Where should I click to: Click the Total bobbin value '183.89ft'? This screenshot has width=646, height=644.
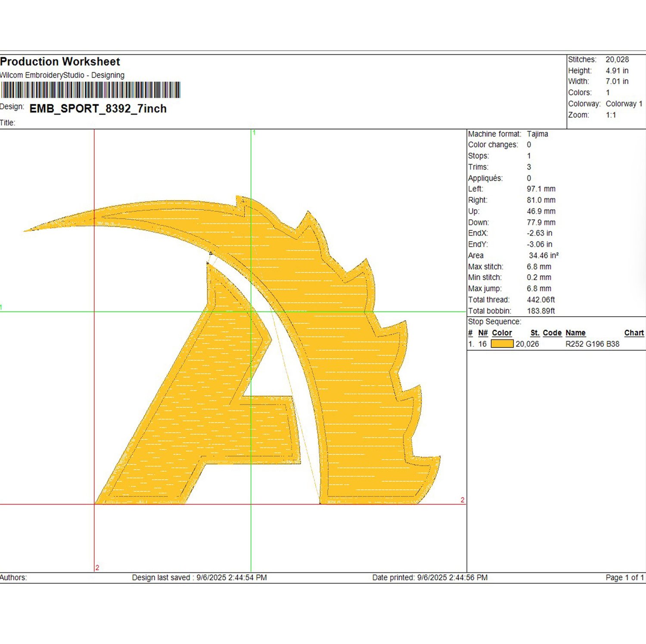541,311
